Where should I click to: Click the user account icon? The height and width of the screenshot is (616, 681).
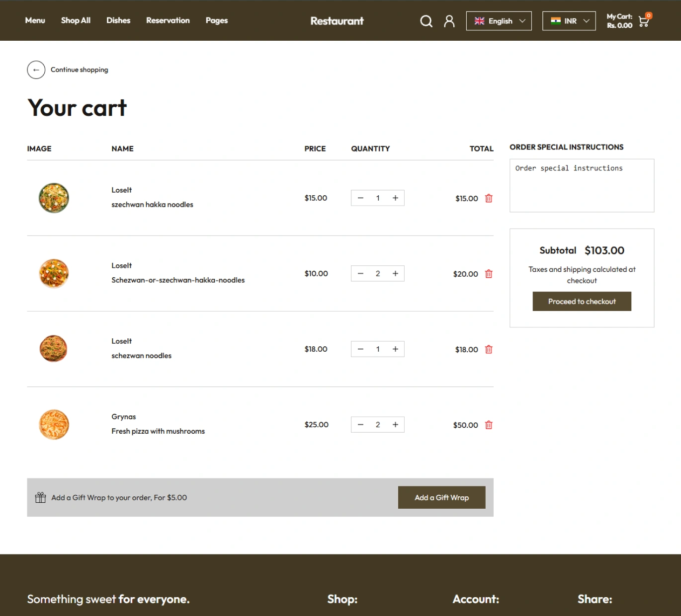449,21
